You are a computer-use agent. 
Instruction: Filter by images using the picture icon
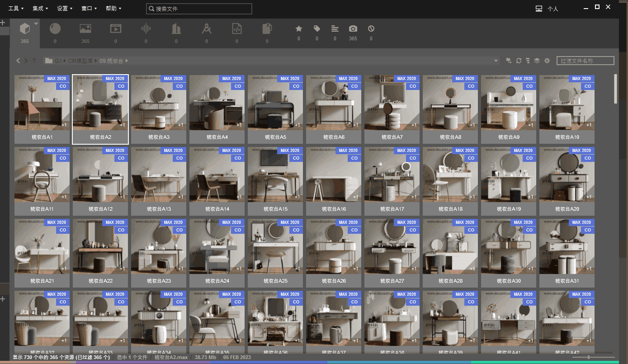click(x=85, y=28)
